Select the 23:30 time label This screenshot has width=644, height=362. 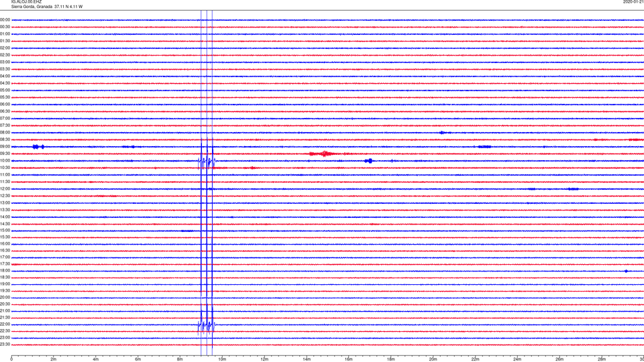(x=5, y=345)
